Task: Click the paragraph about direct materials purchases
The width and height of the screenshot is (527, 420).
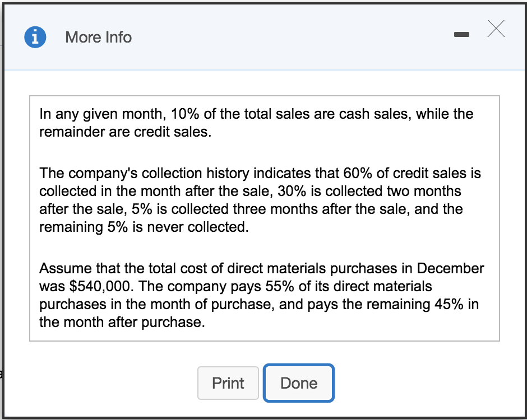Action: click(x=261, y=295)
